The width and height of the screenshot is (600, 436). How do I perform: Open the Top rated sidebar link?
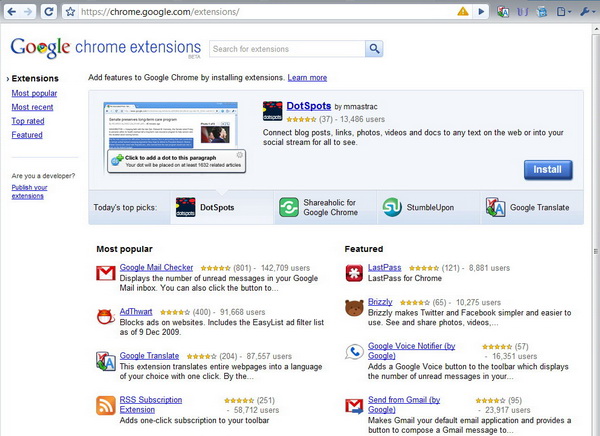28,121
